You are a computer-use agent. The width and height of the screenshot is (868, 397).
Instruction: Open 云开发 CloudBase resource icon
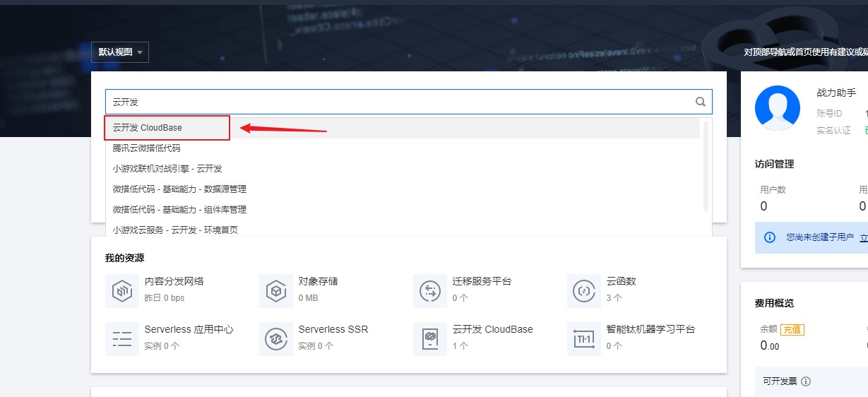pos(430,339)
